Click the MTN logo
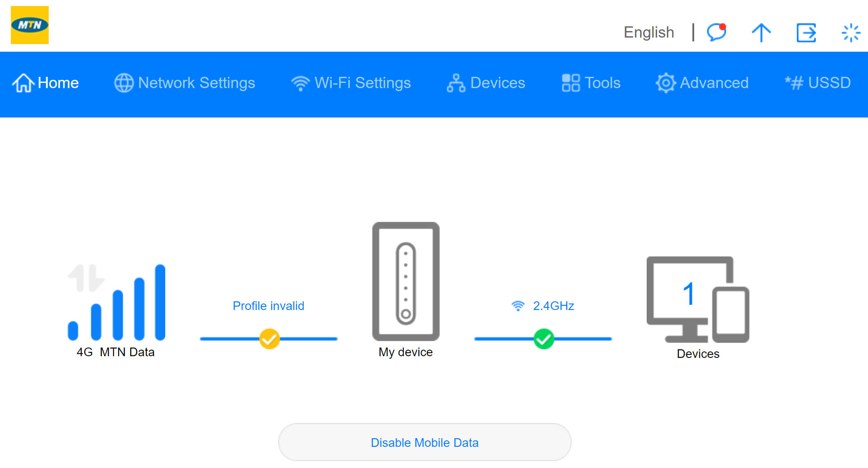Viewport: 868px width, 468px height. pyautogui.click(x=29, y=25)
